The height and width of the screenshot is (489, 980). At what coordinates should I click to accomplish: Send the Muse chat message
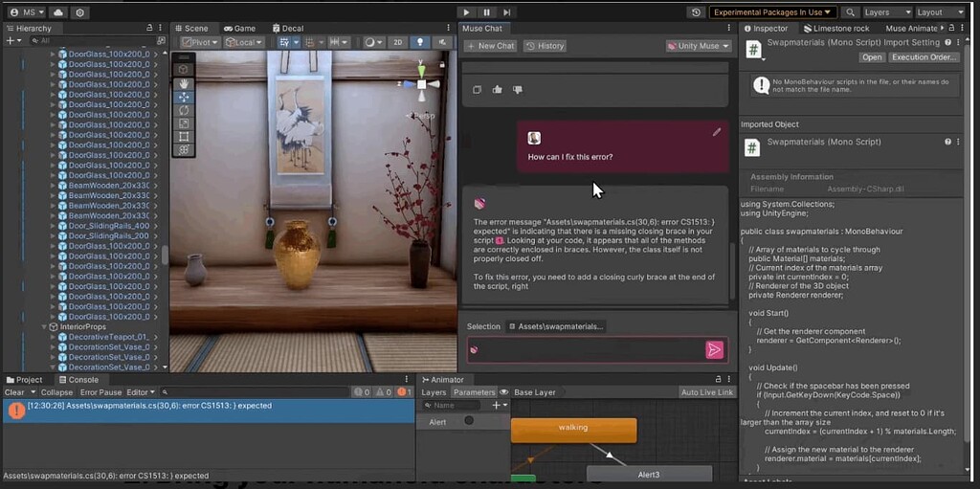714,349
